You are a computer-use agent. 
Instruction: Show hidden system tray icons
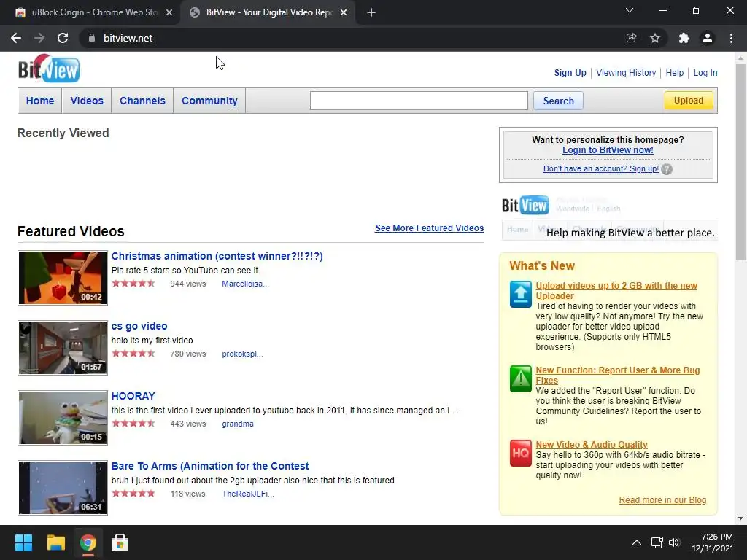coord(636,542)
